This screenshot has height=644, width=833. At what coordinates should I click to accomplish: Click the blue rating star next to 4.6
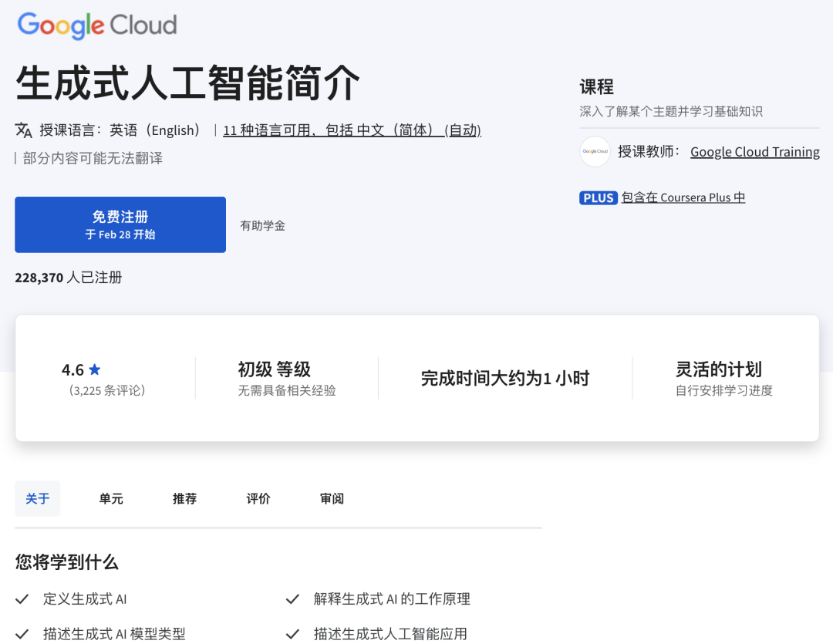(94, 369)
